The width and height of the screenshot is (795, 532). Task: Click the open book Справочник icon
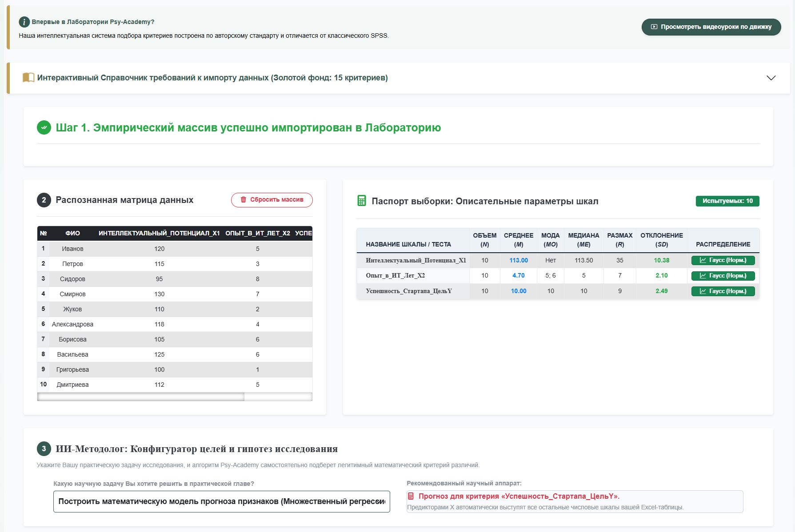pyautogui.click(x=28, y=78)
